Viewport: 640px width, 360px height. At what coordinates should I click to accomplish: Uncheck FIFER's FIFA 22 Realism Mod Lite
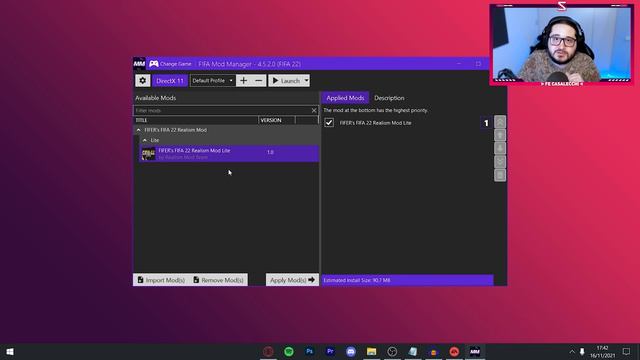[x=329, y=122]
